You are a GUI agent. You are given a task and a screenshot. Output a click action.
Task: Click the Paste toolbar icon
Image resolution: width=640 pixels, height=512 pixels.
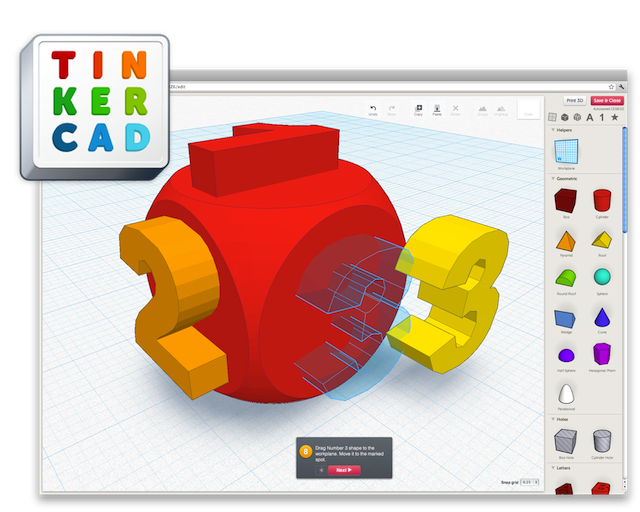(x=437, y=110)
